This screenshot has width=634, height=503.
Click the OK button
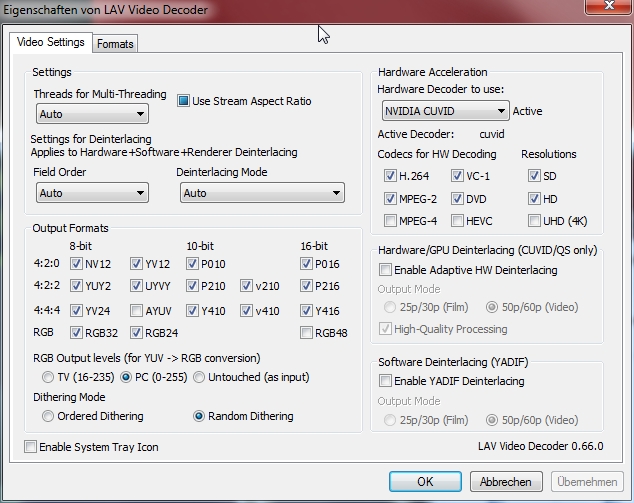click(425, 481)
